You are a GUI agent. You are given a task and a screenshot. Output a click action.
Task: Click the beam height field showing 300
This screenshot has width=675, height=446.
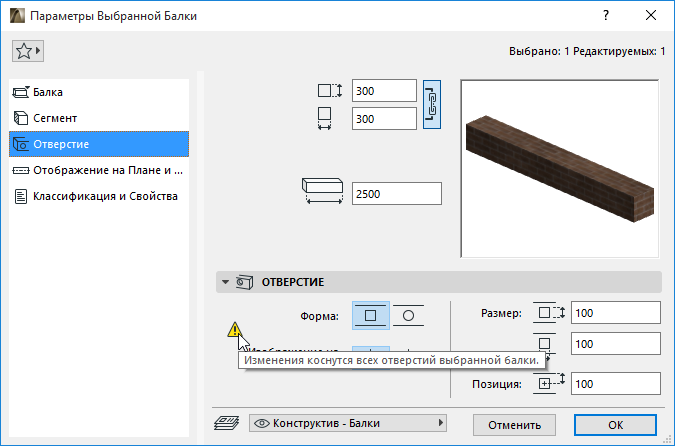384,91
